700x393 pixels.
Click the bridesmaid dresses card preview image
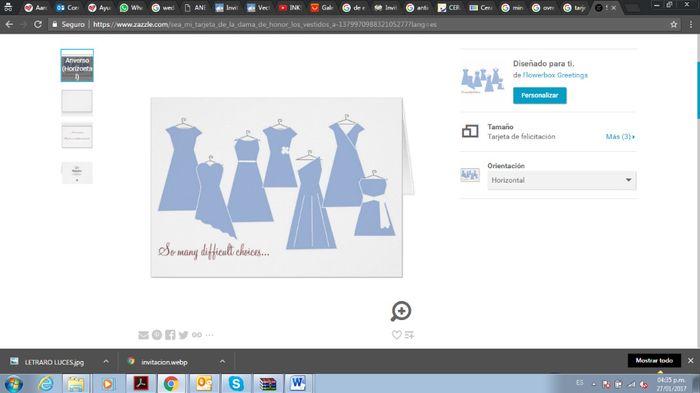[x=276, y=187]
